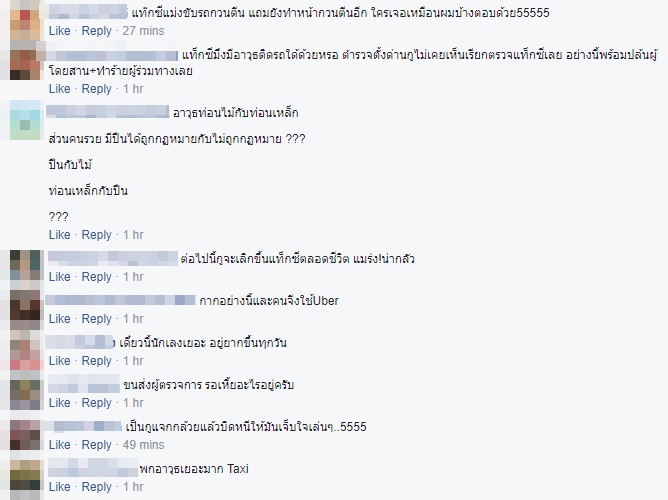Open blurred author name before Uber comment
668x500 pixels.
pyautogui.click(x=120, y=300)
